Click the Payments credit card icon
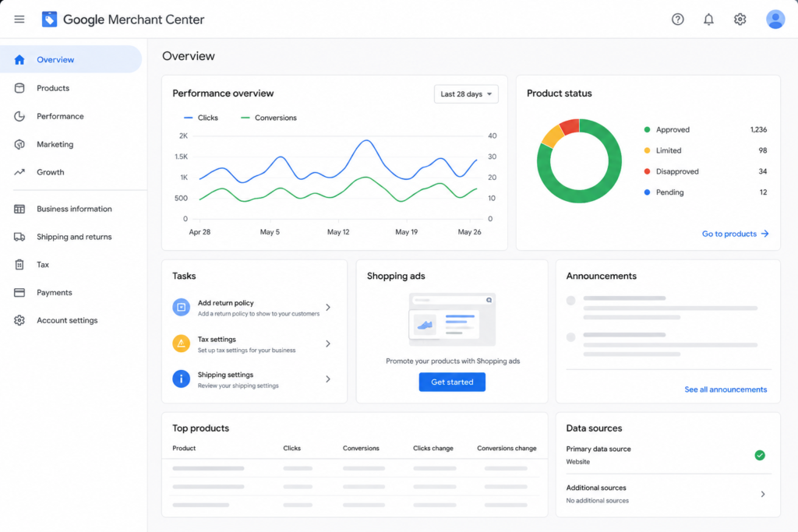The width and height of the screenshot is (798, 532). coord(19,292)
